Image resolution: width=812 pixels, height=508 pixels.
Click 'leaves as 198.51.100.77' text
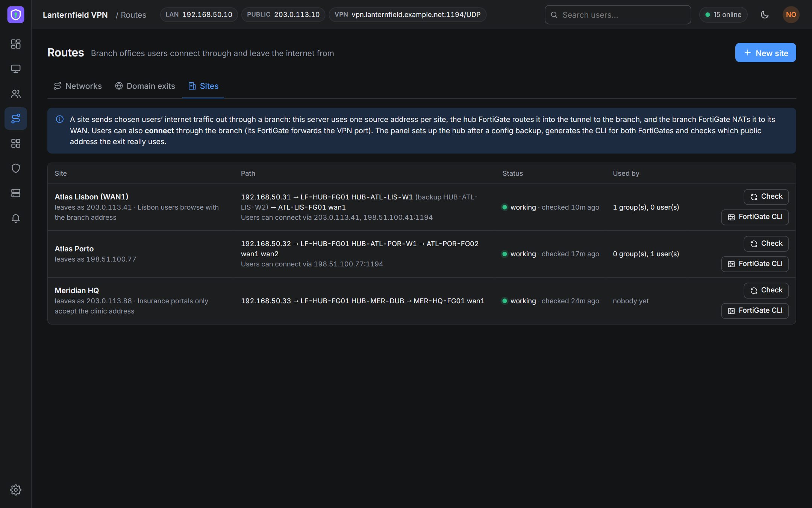95,259
